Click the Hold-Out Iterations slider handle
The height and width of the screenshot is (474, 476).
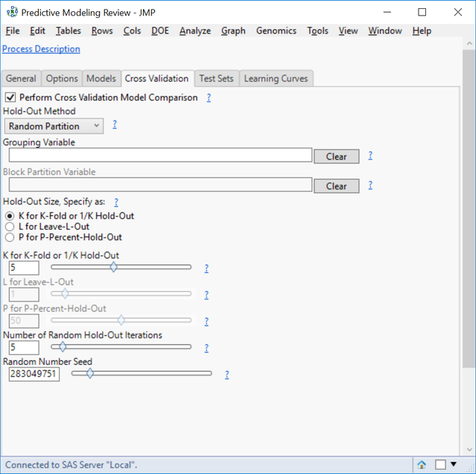coord(63,347)
